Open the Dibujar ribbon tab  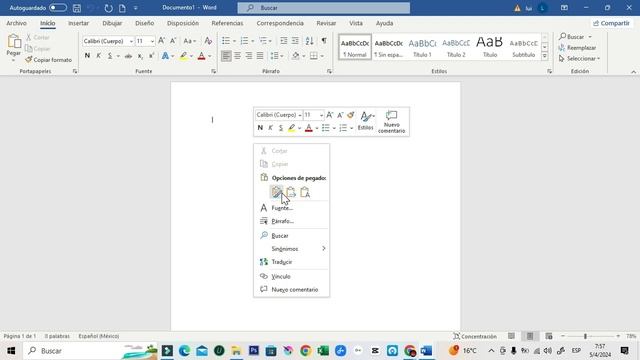[x=112, y=23]
